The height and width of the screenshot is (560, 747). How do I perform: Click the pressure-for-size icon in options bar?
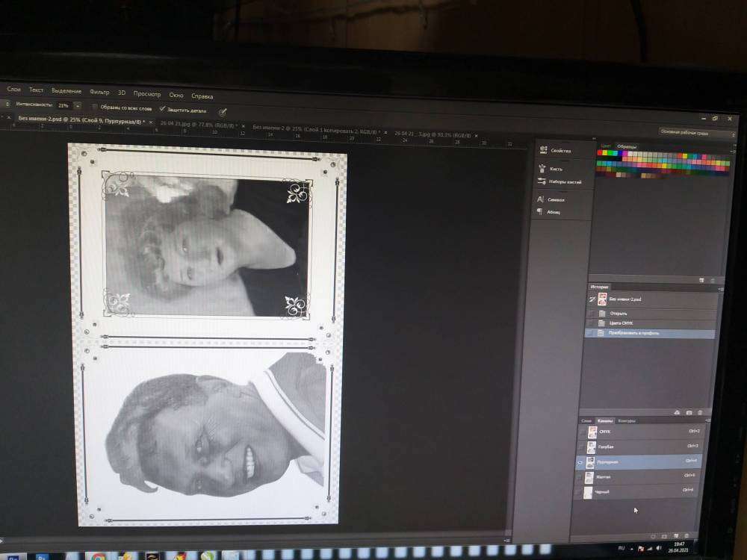(x=222, y=111)
